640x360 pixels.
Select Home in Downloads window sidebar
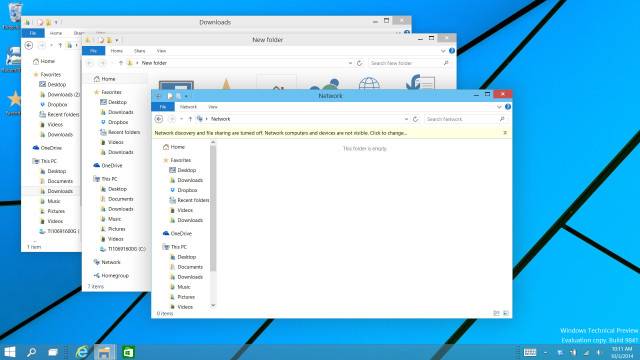44,61
